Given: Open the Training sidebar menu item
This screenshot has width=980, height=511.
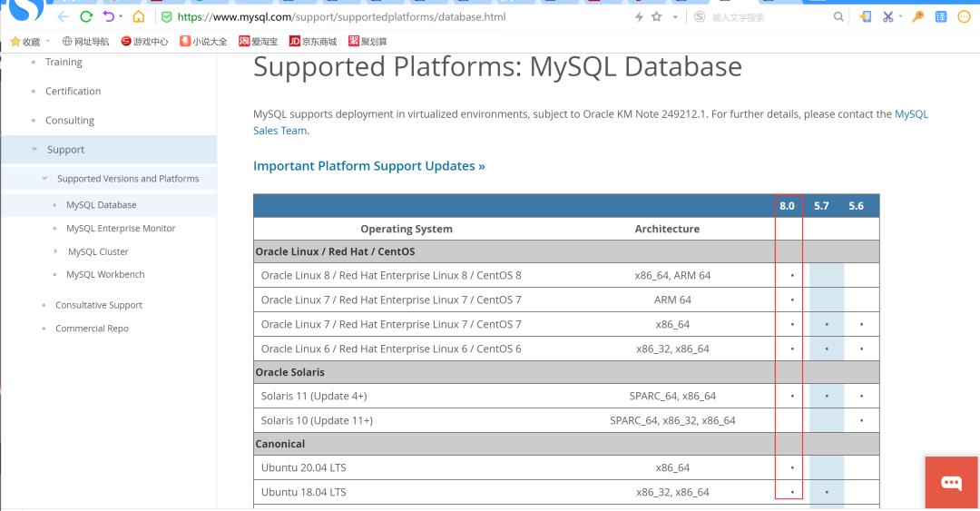Looking at the screenshot, I should pyautogui.click(x=64, y=62).
